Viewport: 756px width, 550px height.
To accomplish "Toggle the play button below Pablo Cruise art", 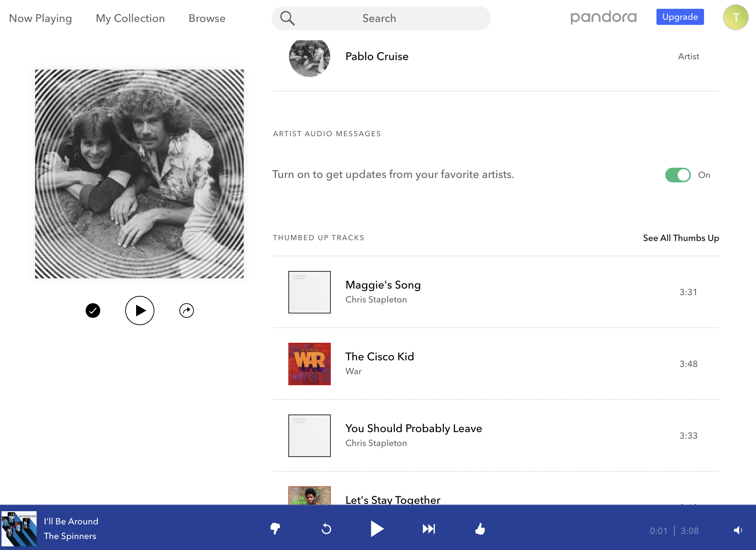I will [140, 310].
